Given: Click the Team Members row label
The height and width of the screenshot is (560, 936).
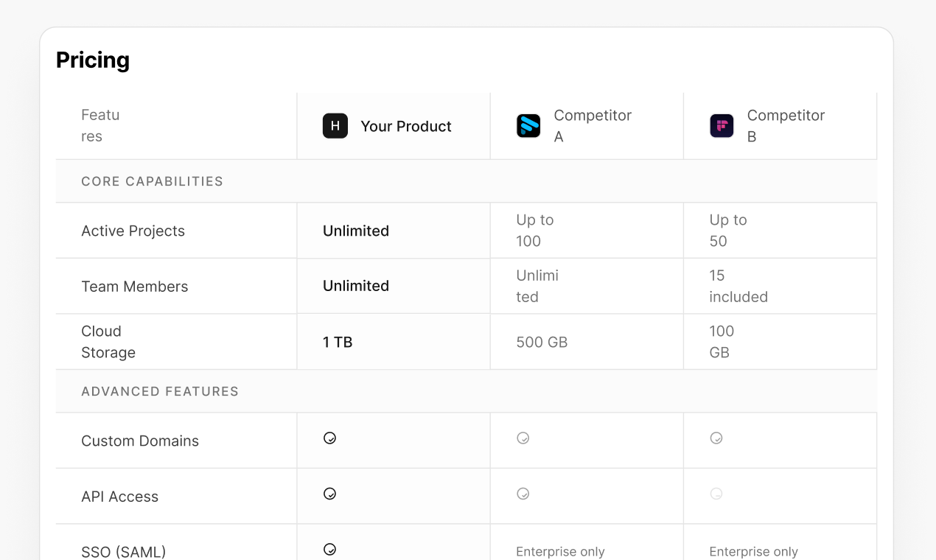Looking at the screenshot, I should tap(134, 287).
